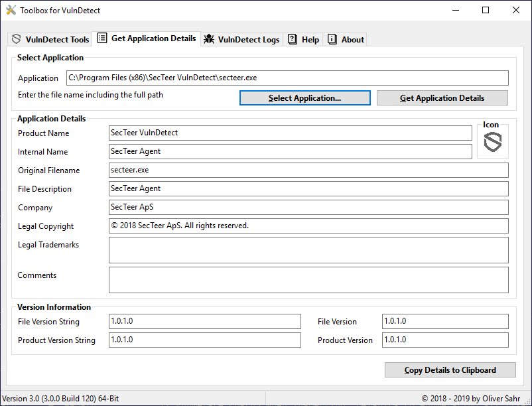The width and height of the screenshot is (532, 406).
Task: Switch to the VulnDetect Tools tab
Action: 50,39
